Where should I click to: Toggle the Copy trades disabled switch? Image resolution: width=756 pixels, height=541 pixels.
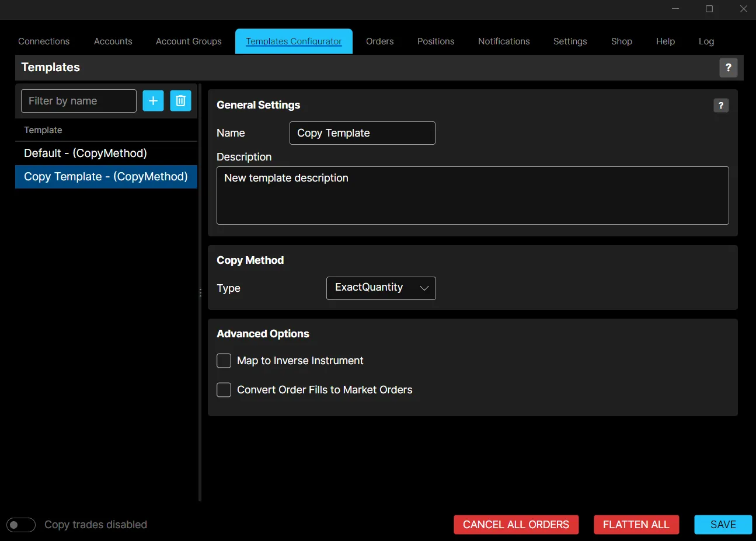click(x=21, y=525)
